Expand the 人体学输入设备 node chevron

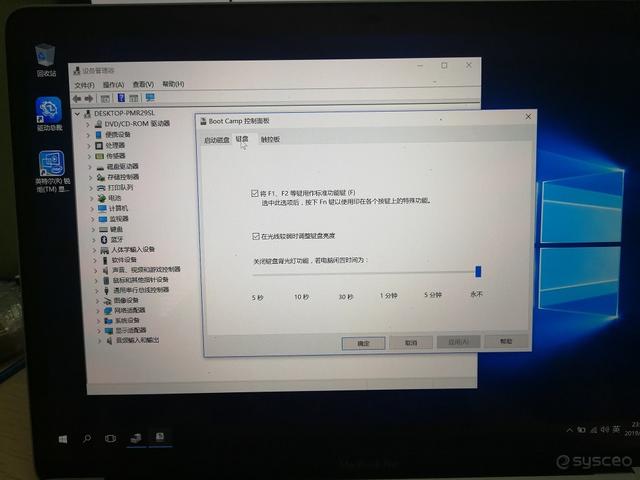click(95, 250)
